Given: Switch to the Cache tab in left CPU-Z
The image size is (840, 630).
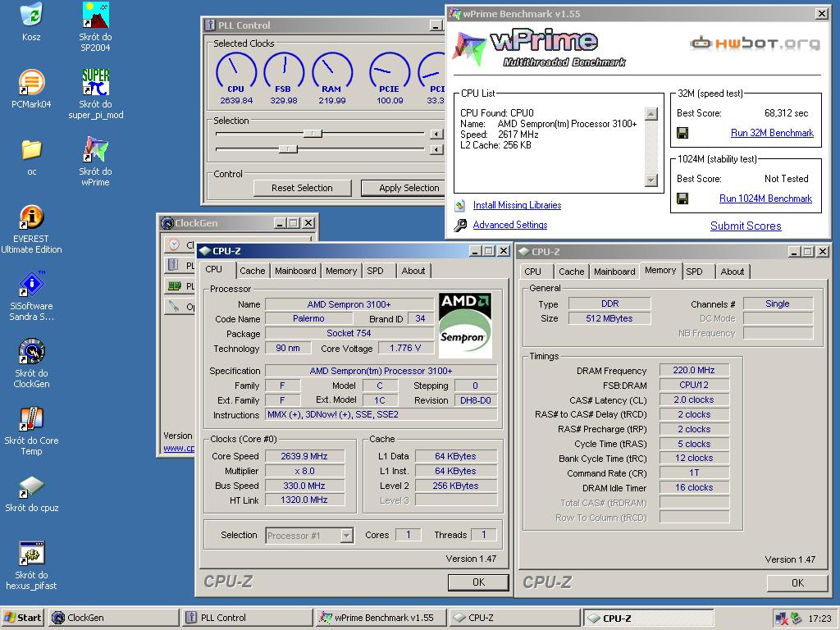Looking at the screenshot, I should pyautogui.click(x=253, y=271).
